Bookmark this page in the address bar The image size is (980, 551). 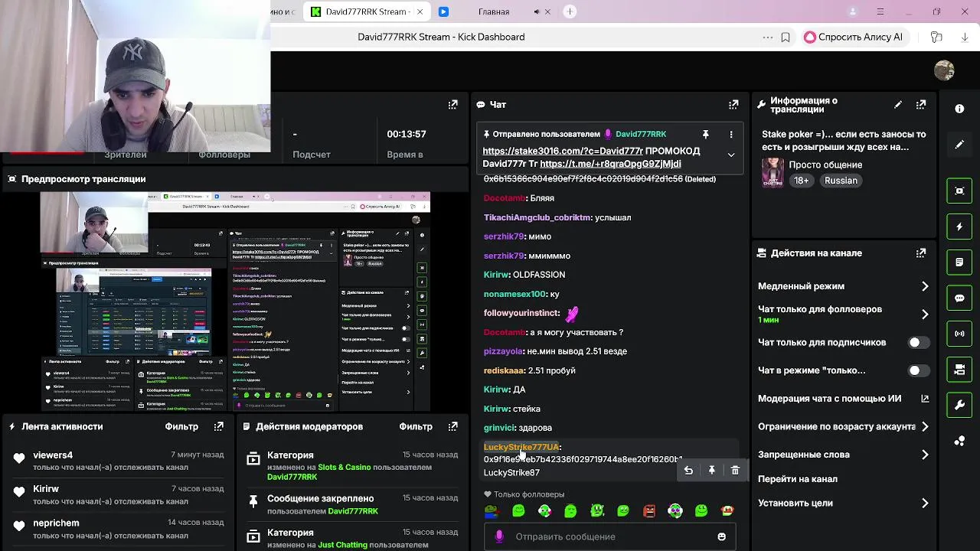tap(786, 37)
